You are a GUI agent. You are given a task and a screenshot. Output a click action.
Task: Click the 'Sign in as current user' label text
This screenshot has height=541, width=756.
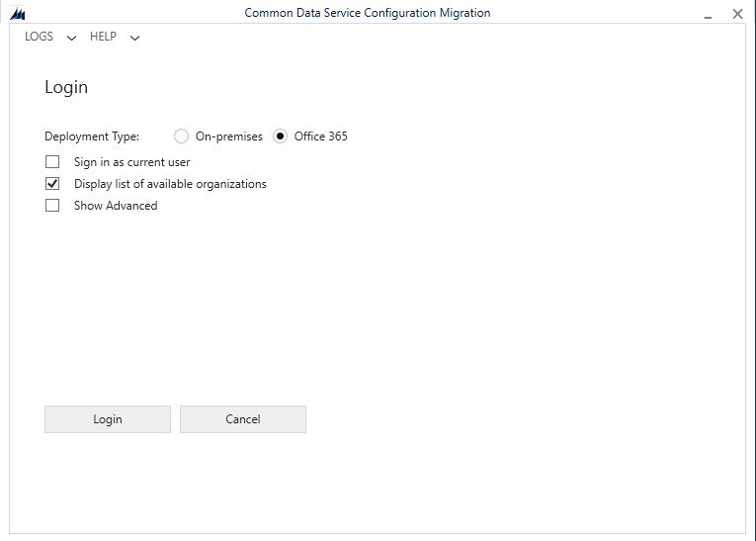[131, 162]
